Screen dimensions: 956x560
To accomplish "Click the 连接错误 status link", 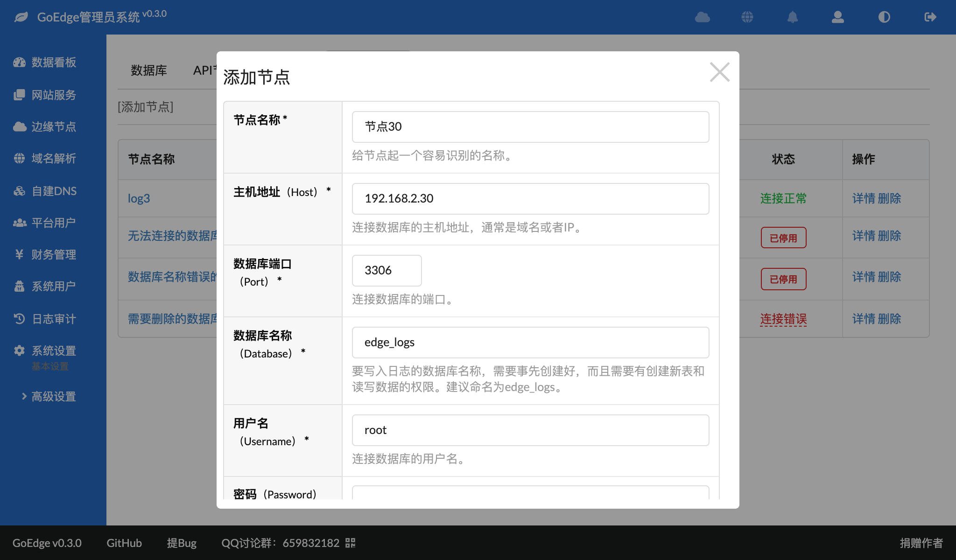I will coord(783,319).
